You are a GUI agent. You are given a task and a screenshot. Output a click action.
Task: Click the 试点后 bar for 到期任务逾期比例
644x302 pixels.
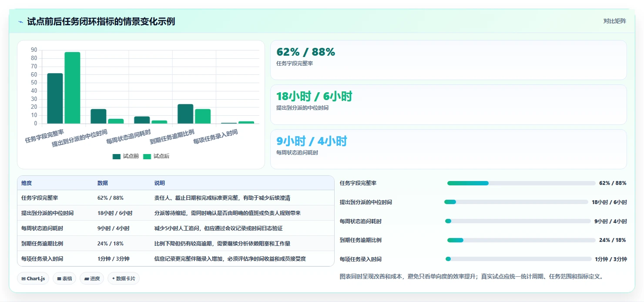pyautogui.click(x=203, y=116)
